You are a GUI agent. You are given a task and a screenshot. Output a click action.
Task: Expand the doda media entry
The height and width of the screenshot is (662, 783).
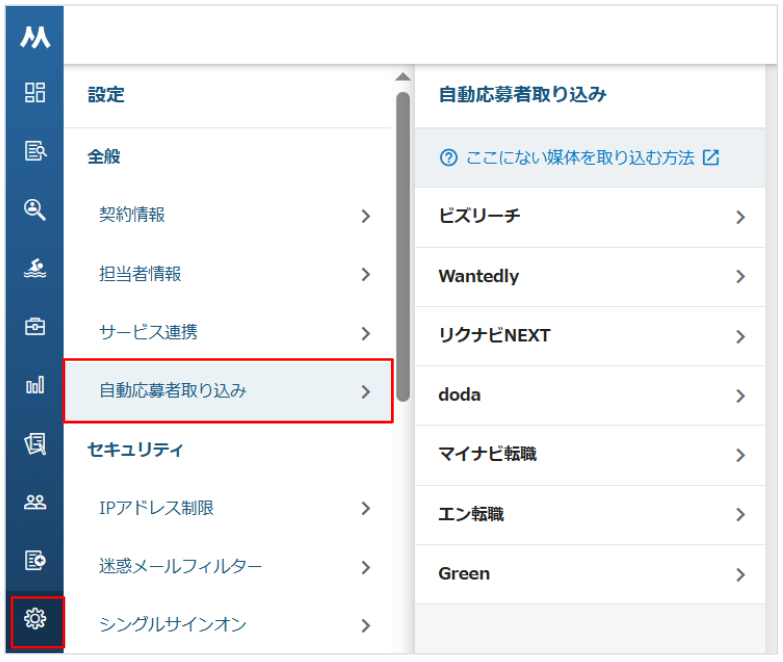pos(590,395)
